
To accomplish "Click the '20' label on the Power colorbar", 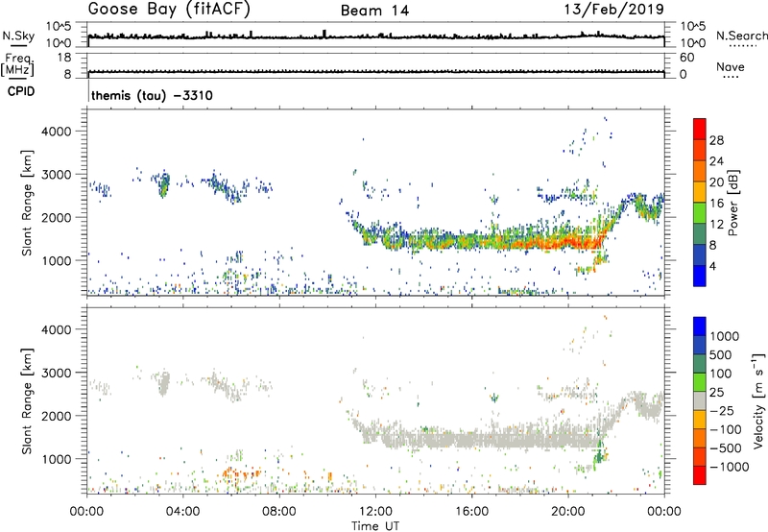I will click(x=716, y=182).
